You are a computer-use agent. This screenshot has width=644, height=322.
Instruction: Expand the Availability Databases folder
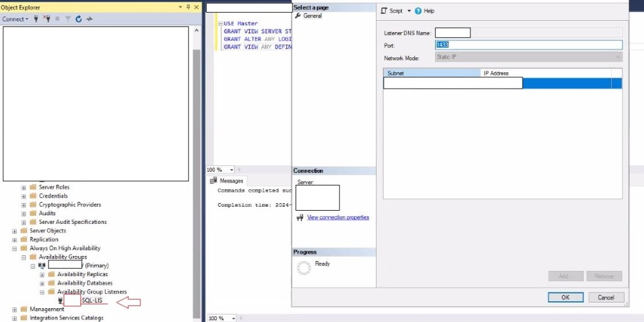click(42, 283)
